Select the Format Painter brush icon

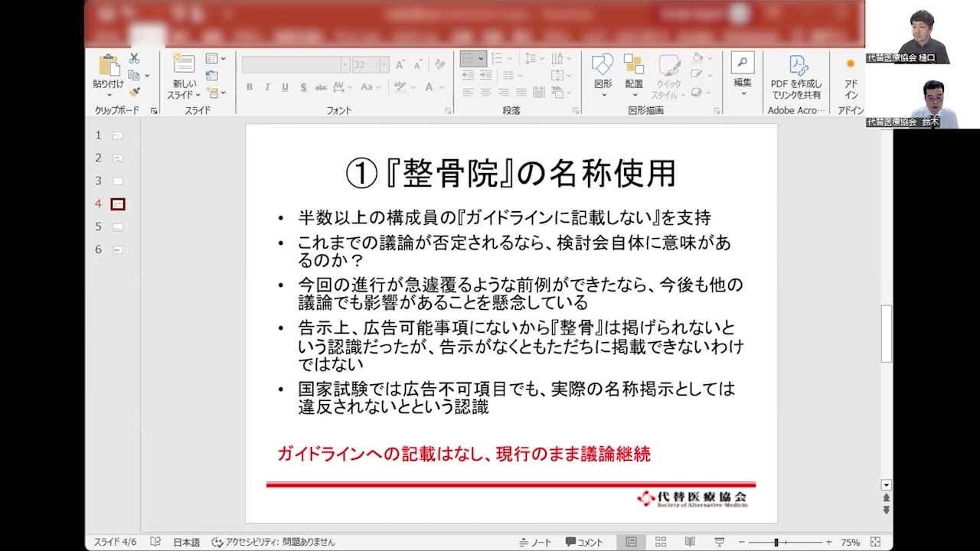pyautogui.click(x=134, y=93)
